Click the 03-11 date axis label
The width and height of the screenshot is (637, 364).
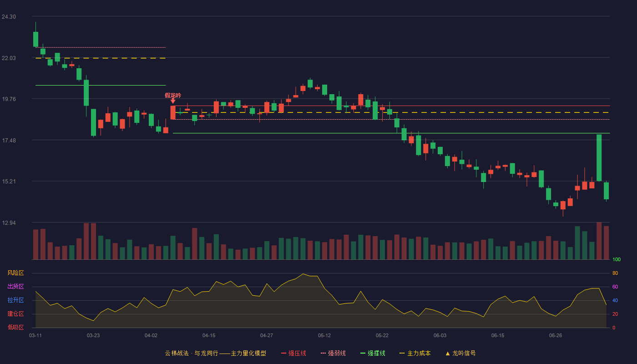click(x=35, y=335)
